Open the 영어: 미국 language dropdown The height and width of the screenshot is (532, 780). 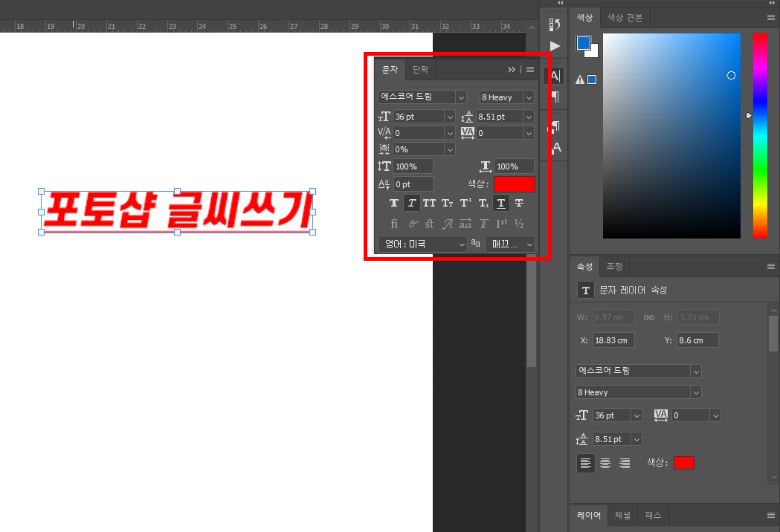pyautogui.click(x=422, y=244)
